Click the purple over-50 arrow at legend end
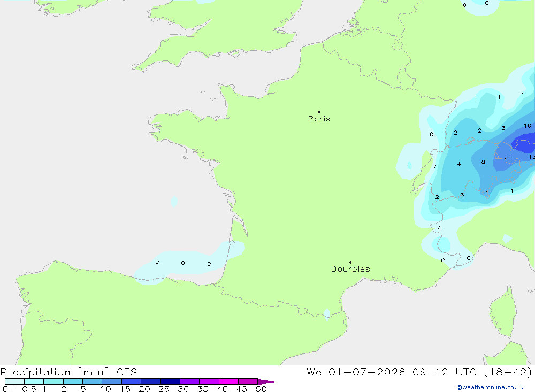535x392 pixels. pyautogui.click(x=267, y=382)
